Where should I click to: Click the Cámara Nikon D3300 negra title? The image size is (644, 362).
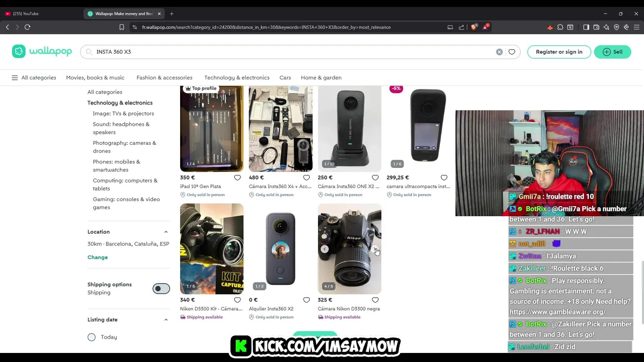pos(349,309)
